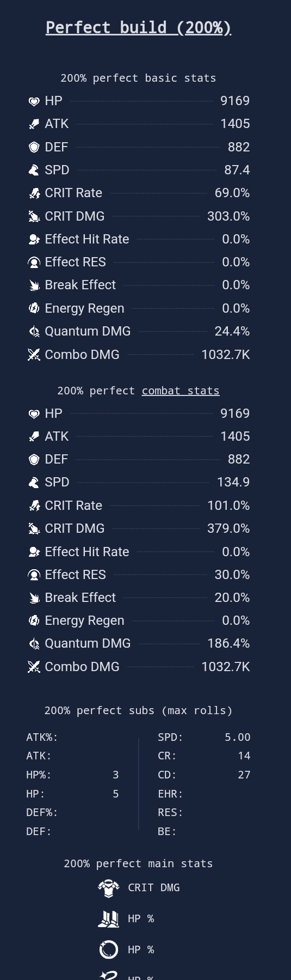
Task: Click the planar sphere icon beside HP %
Action: [109, 950]
